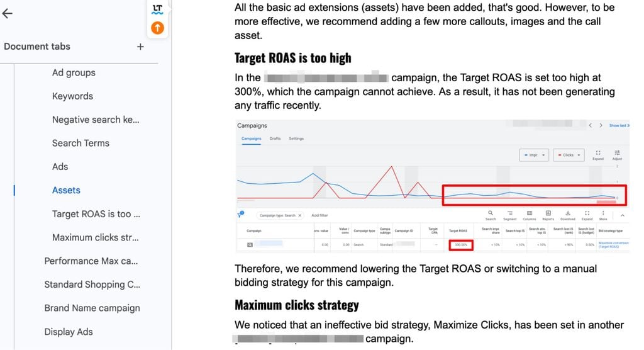Viewport: 644px width, 350px height.
Task: Click the Campaign ID column header
Action: point(404,231)
